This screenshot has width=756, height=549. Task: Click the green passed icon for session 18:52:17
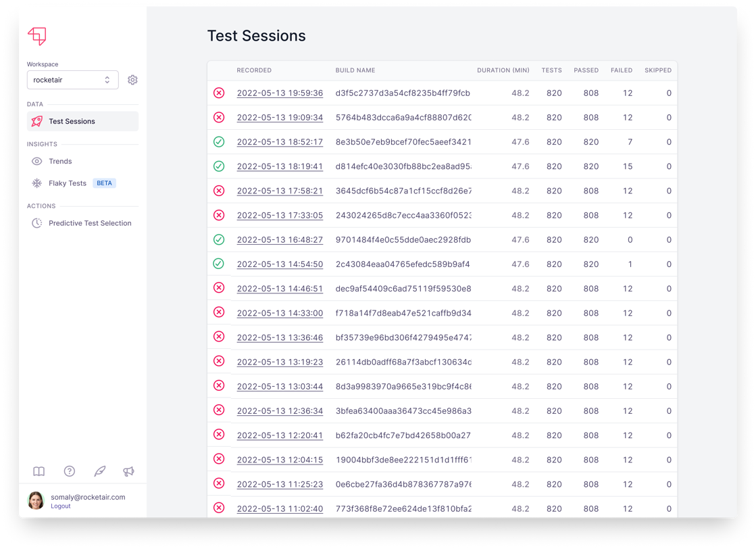pos(219,141)
